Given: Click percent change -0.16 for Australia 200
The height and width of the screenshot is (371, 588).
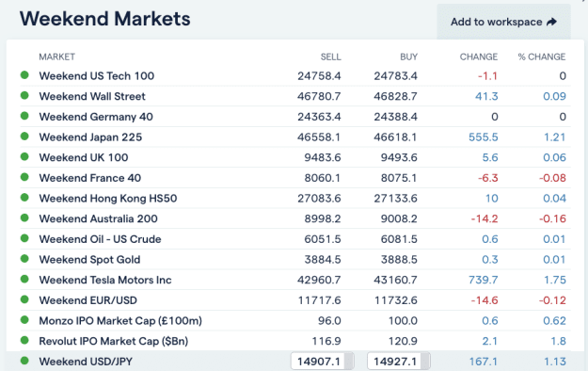Looking at the screenshot, I should point(552,218).
